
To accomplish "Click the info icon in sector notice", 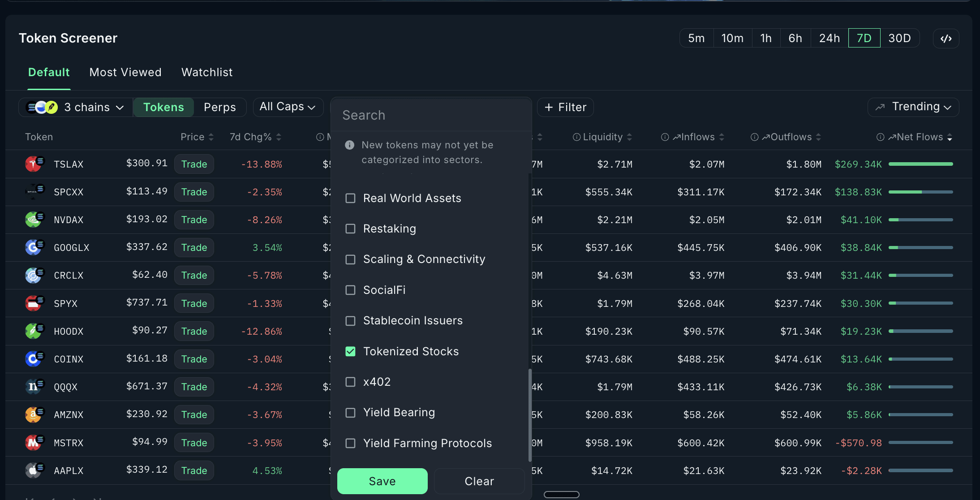I will [350, 145].
